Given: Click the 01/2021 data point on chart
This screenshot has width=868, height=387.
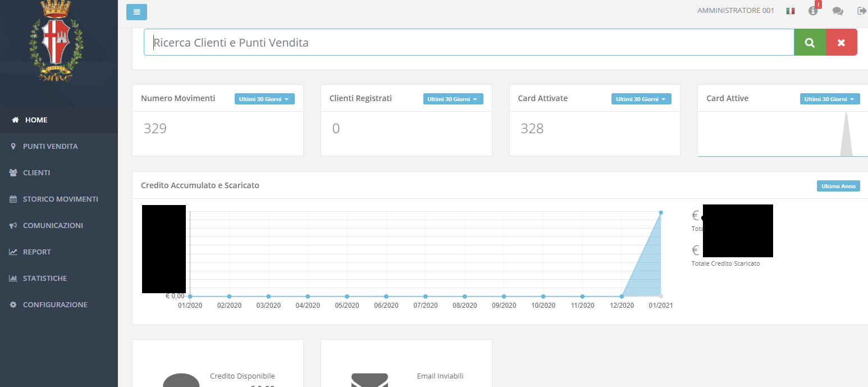Looking at the screenshot, I should coord(661,212).
